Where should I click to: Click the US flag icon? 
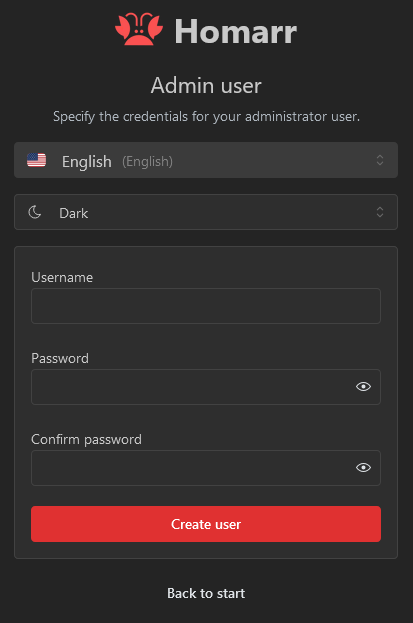point(37,160)
